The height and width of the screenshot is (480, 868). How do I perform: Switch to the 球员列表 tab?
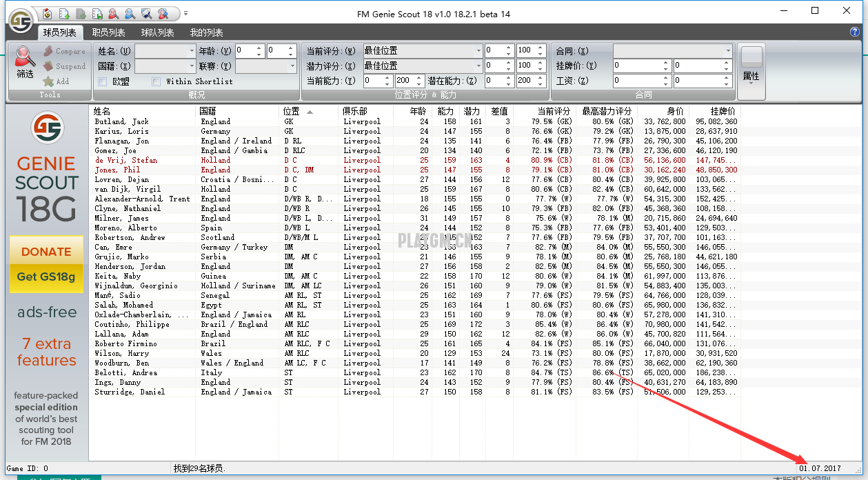(x=59, y=32)
